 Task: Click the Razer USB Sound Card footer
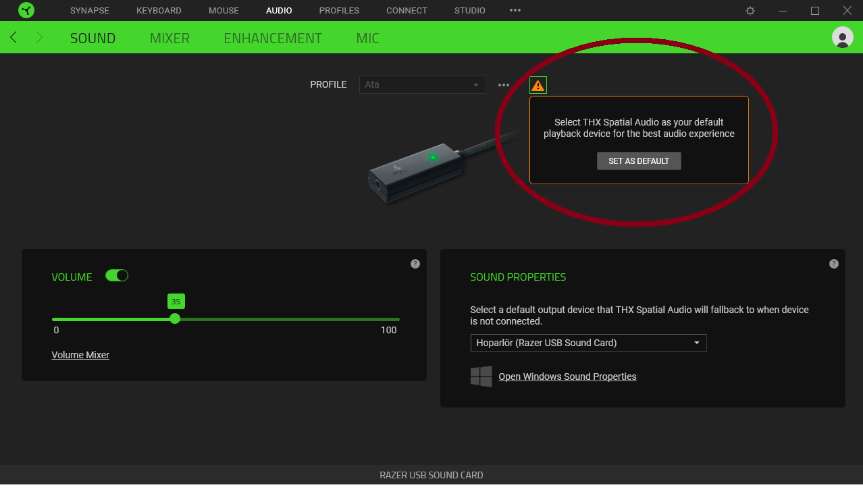point(431,475)
